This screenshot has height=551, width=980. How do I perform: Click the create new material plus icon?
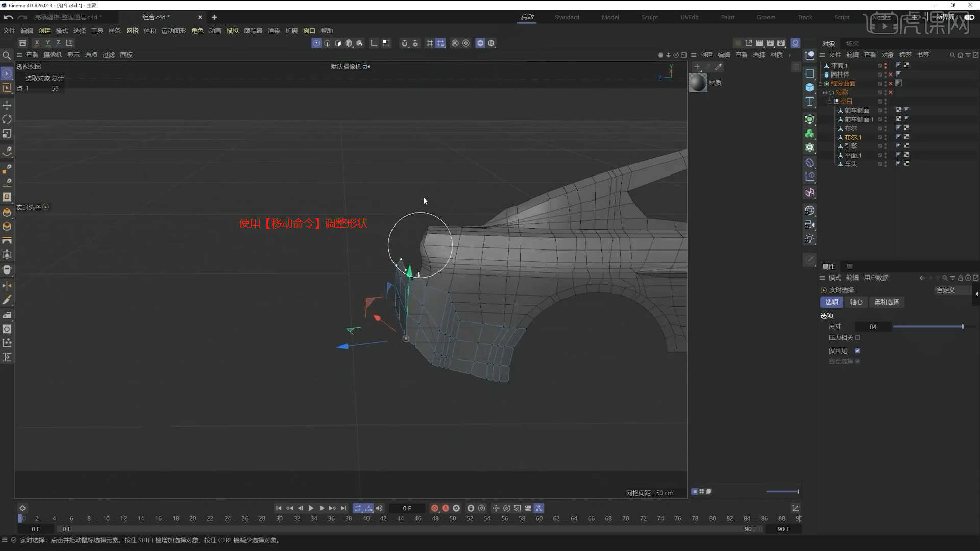(697, 67)
